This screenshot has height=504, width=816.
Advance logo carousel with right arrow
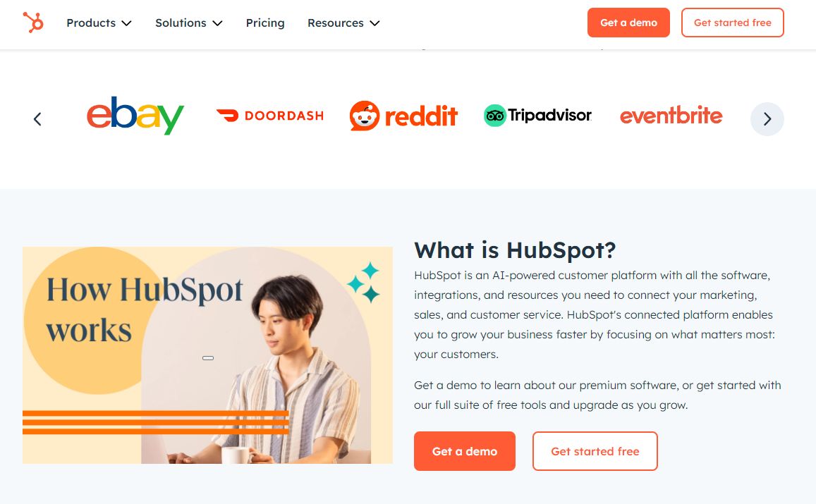point(767,119)
